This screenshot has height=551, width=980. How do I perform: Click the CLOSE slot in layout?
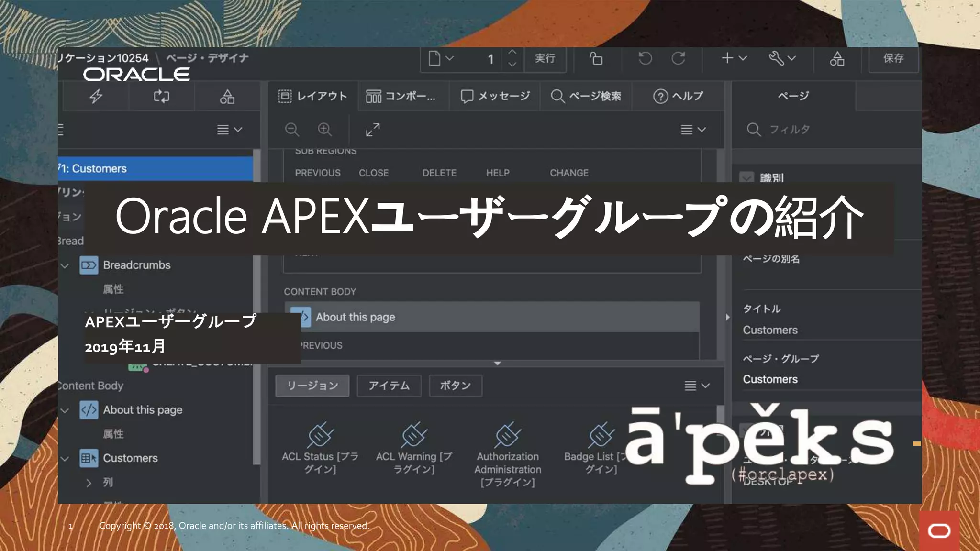pos(374,173)
